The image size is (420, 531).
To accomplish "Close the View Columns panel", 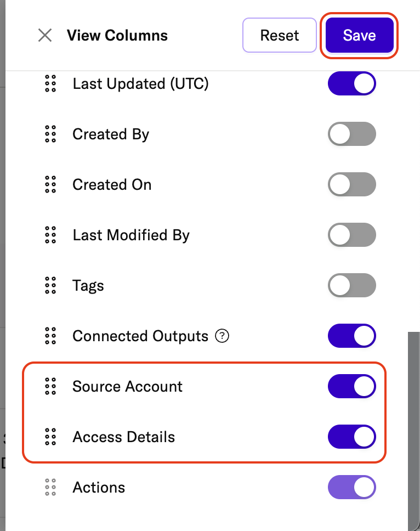I will click(44, 36).
